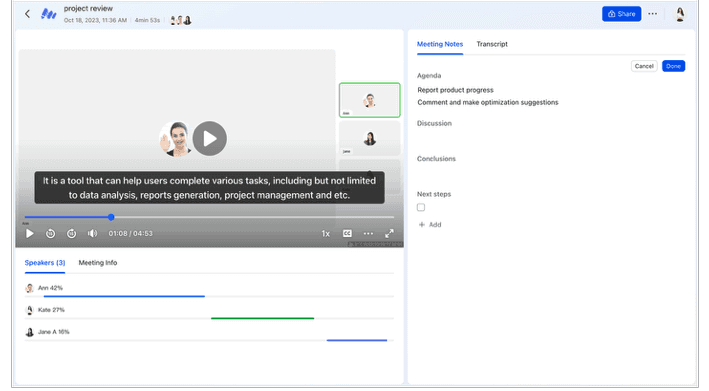
Task: Click the 'Jane A 16%' speaker label
Action: pyautogui.click(x=53, y=332)
